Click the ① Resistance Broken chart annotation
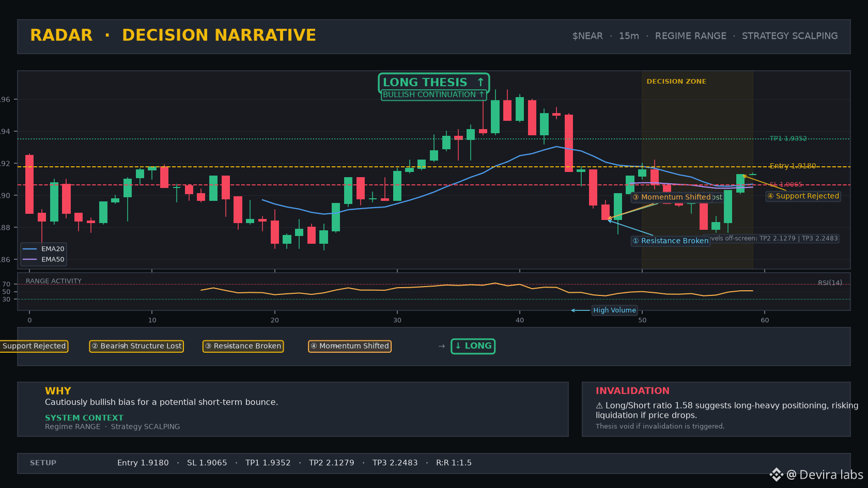Image resolution: width=868 pixels, height=488 pixels. [670, 241]
